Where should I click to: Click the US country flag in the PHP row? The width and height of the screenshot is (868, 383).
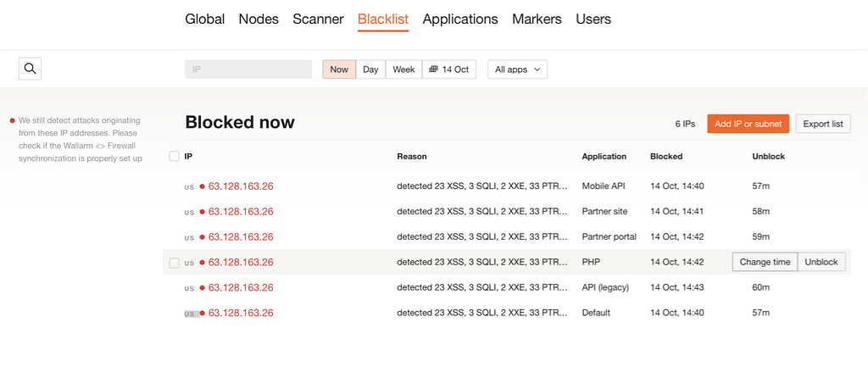[189, 263]
